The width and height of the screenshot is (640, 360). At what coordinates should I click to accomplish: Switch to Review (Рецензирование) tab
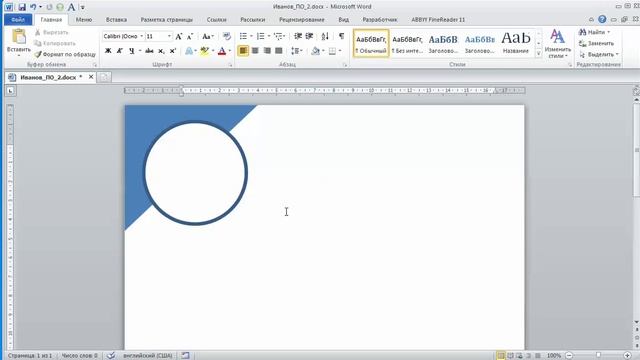(x=302, y=20)
